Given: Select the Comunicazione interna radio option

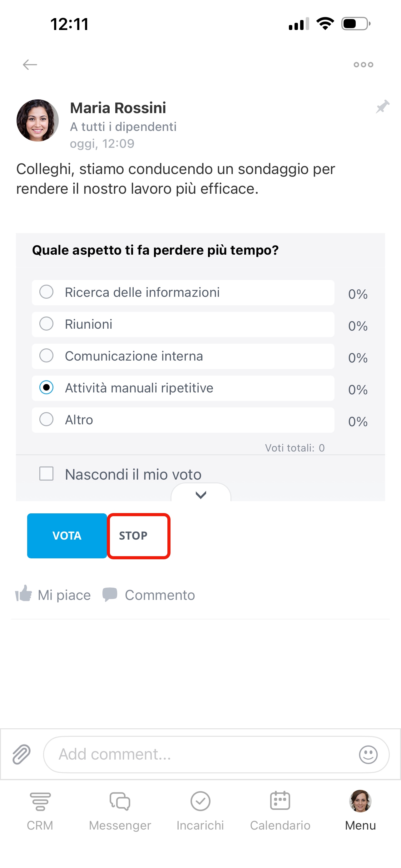Looking at the screenshot, I should pos(47,356).
